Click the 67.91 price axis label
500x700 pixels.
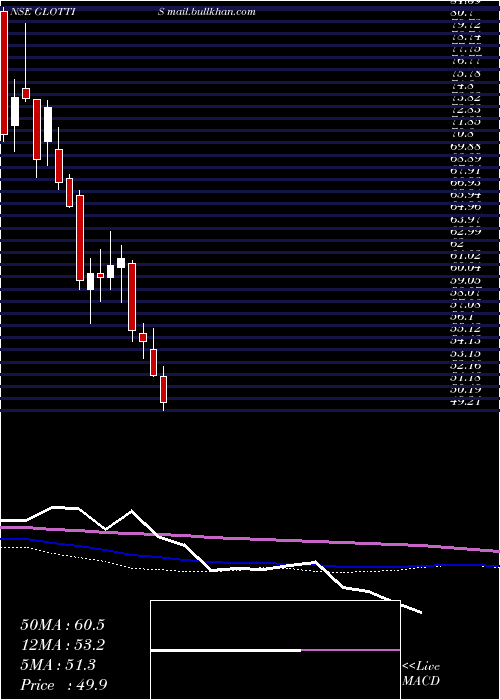pos(466,171)
